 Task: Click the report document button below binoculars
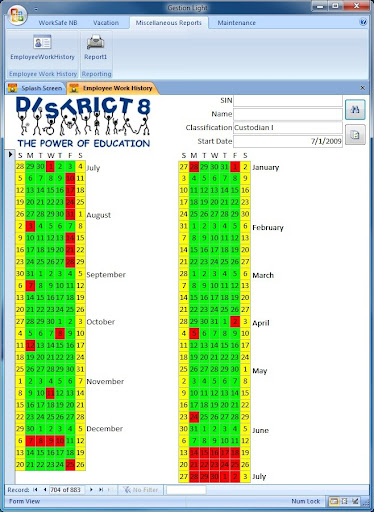tap(355, 135)
